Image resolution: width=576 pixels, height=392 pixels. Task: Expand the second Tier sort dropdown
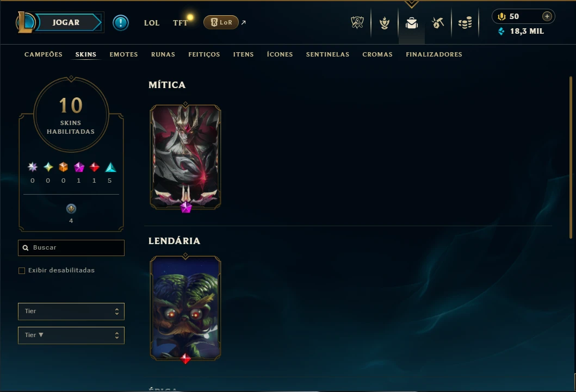71,335
